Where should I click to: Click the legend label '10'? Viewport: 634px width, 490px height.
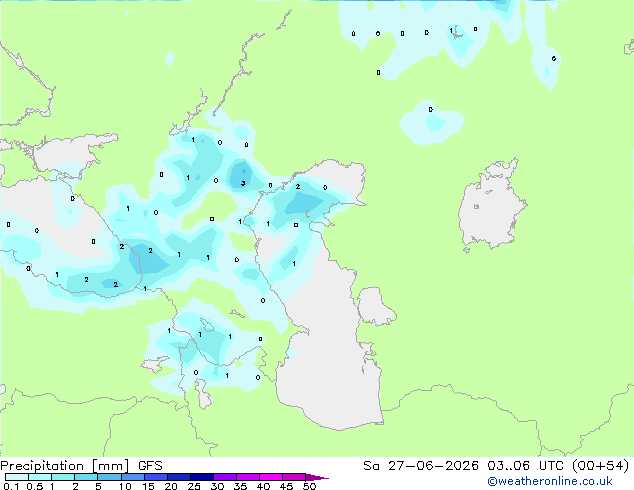pyautogui.click(x=125, y=486)
